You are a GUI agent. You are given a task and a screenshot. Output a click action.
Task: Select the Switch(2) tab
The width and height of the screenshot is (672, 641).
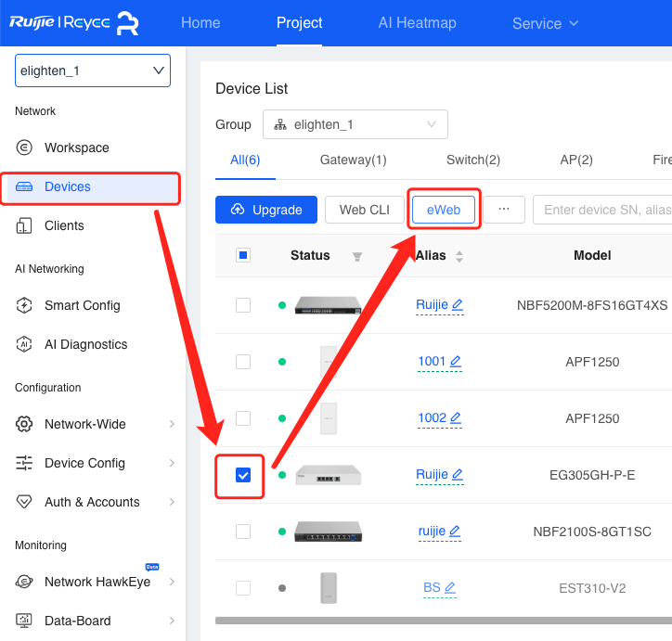click(473, 160)
